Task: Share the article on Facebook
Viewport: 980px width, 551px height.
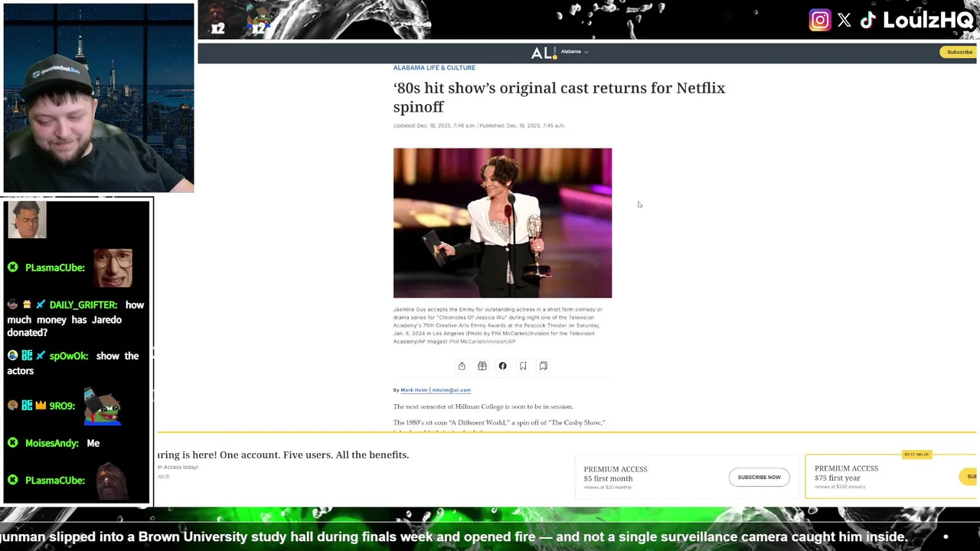Action: click(x=502, y=366)
